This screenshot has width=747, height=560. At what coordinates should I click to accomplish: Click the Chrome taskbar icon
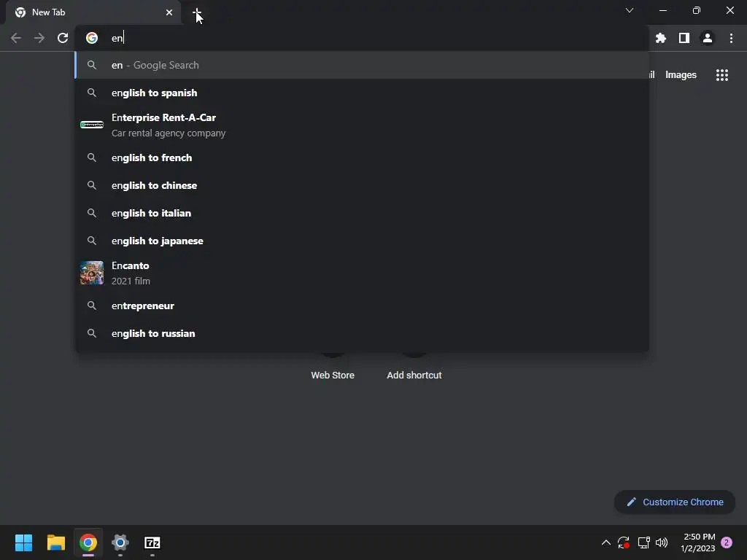coord(88,542)
